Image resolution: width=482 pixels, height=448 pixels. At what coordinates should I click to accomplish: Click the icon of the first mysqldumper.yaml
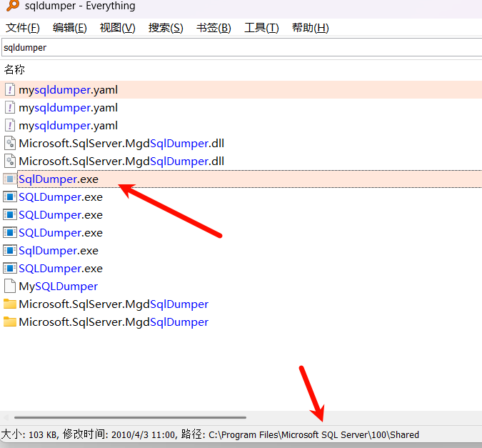click(10, 90)
